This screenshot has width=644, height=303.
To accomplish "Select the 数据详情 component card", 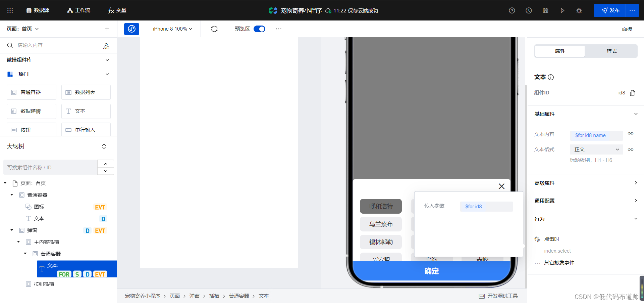I will click(x=32, y=111).
